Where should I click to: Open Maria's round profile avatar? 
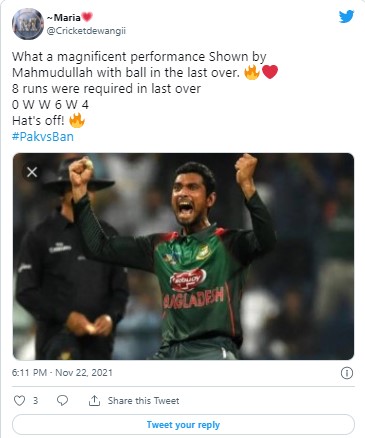coord(28,24)
